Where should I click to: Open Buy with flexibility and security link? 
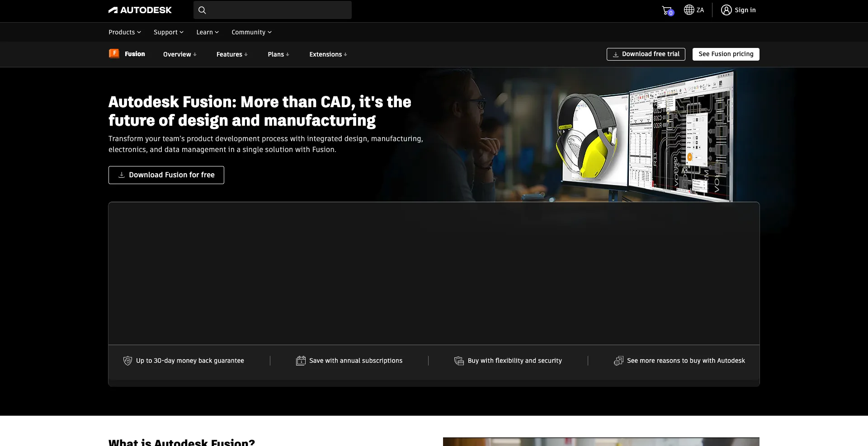tap(515, 361)
